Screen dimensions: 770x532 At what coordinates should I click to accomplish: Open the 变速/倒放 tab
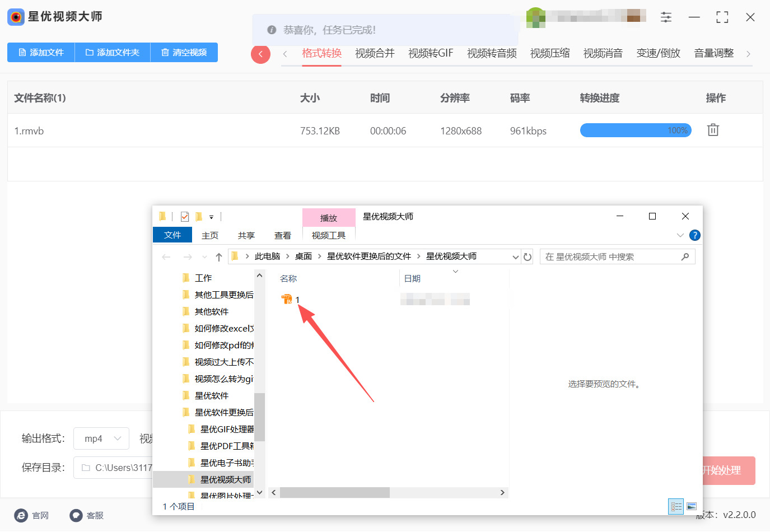[x=659, y=53]
